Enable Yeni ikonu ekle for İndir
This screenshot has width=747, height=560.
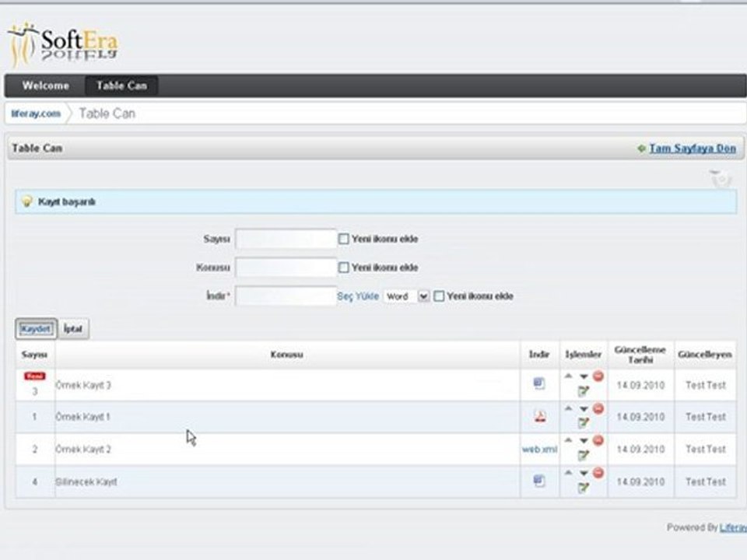(439, 296)
